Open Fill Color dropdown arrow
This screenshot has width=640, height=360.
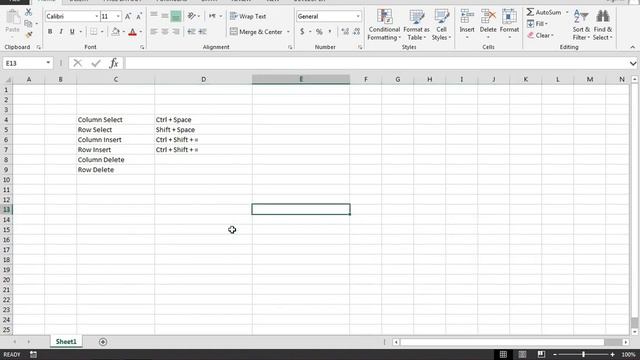coord(124,31)
